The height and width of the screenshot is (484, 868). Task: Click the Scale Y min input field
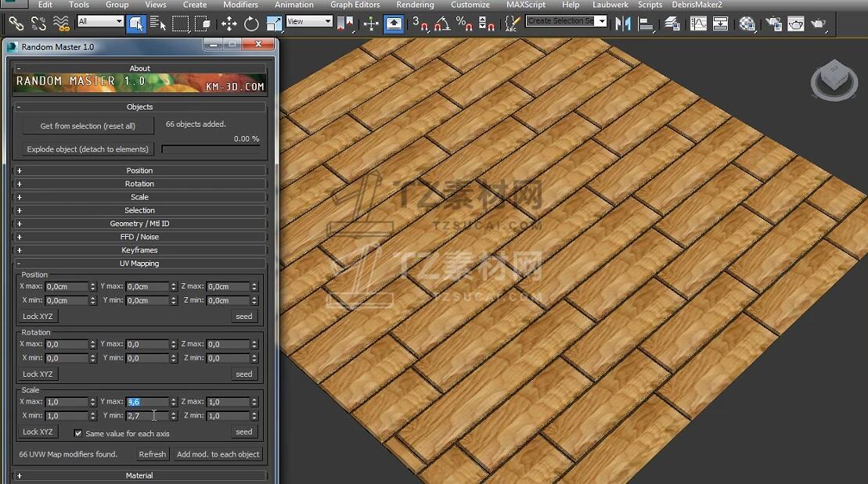coord(146,416)
